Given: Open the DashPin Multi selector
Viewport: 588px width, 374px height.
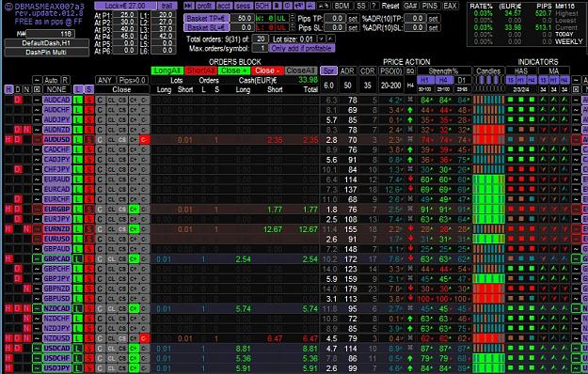Looking at the screenshot, I should point(46,52).
